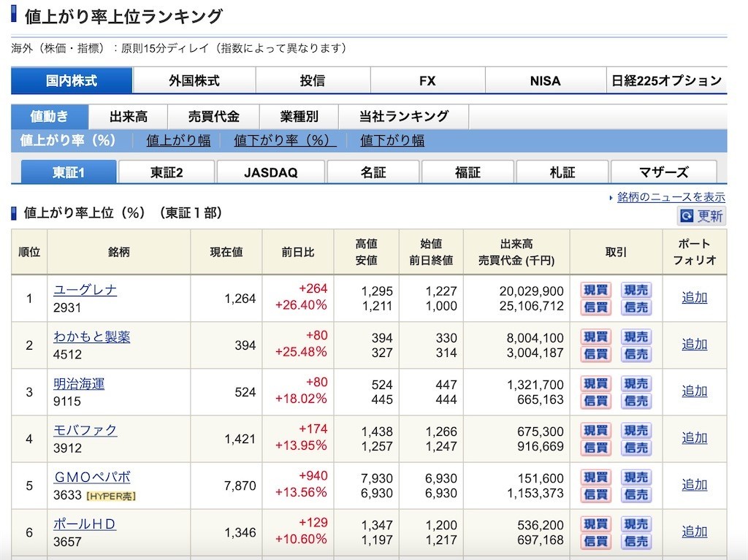Open ユーグレナ stock page
The image size is (748, 560).
[85, 290]
